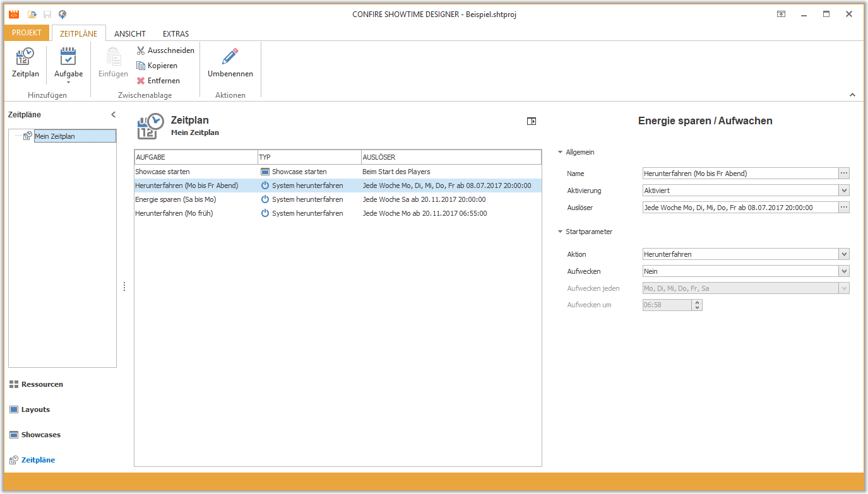Select Herunterfahren (Mo bis Fr Abend) row
Image resolution: width=868 pixels, height=494 pixels.
coord(338,185)
